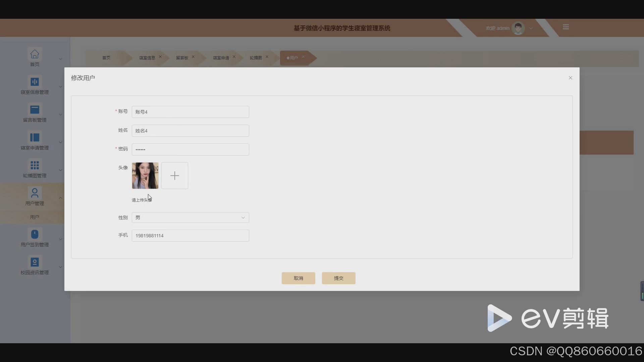Screen dimensions: 644x362
Task: Click the dormitory application management icon
Action: tap(35, 137)
